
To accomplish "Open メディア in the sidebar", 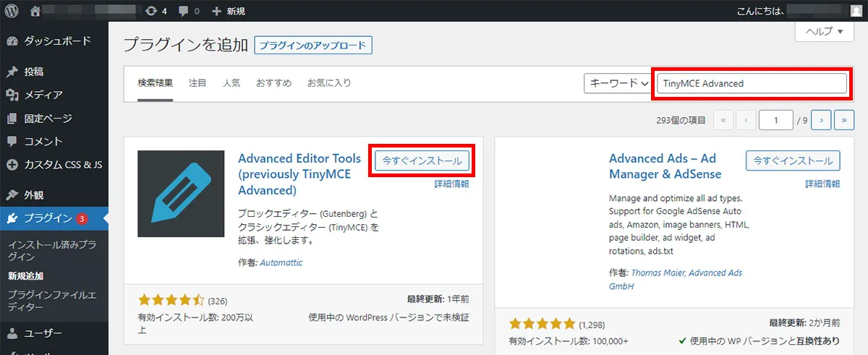I will point(54,95).
